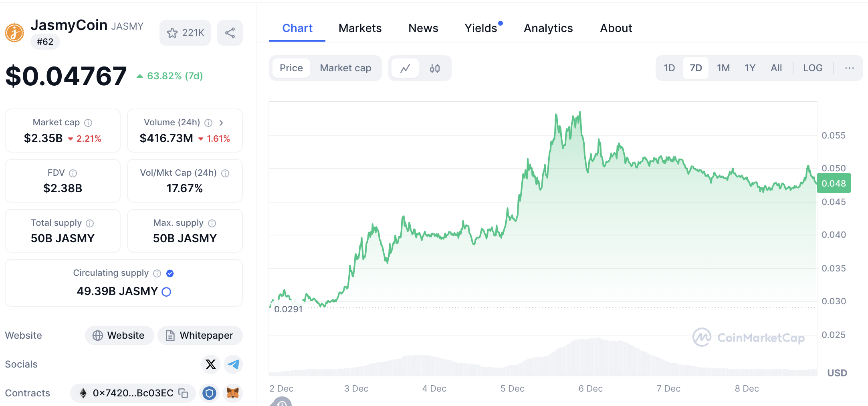This screenshot has width=868, height=406.
Task: Open the Telegram social link
Action: pos(233,364)
